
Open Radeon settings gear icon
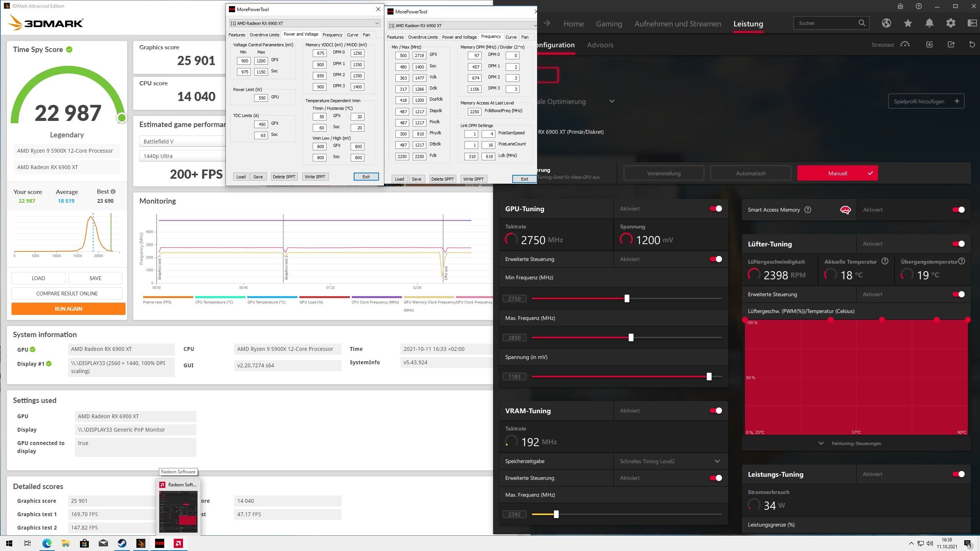(x=951, y=23)
